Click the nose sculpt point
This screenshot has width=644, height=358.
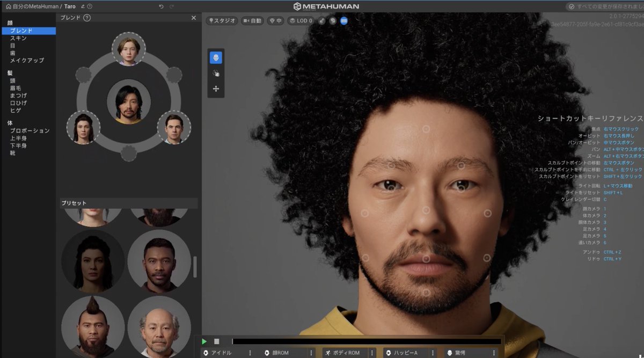[x=426, y=210]
